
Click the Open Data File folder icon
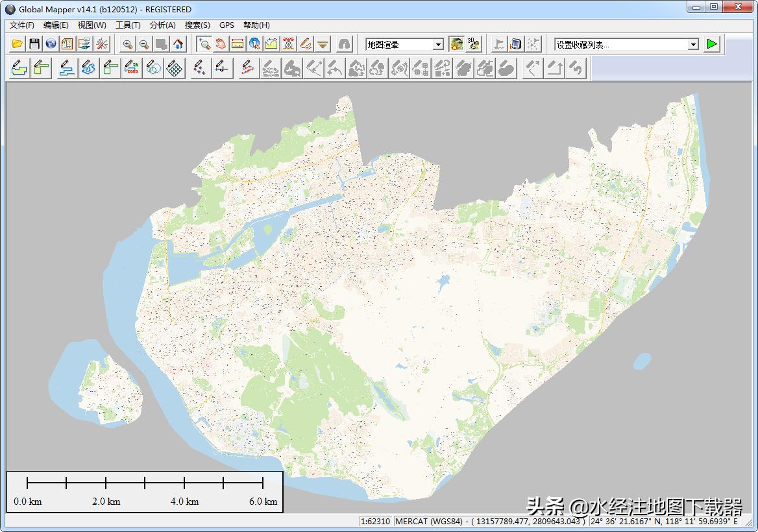(x=18, y=44)
